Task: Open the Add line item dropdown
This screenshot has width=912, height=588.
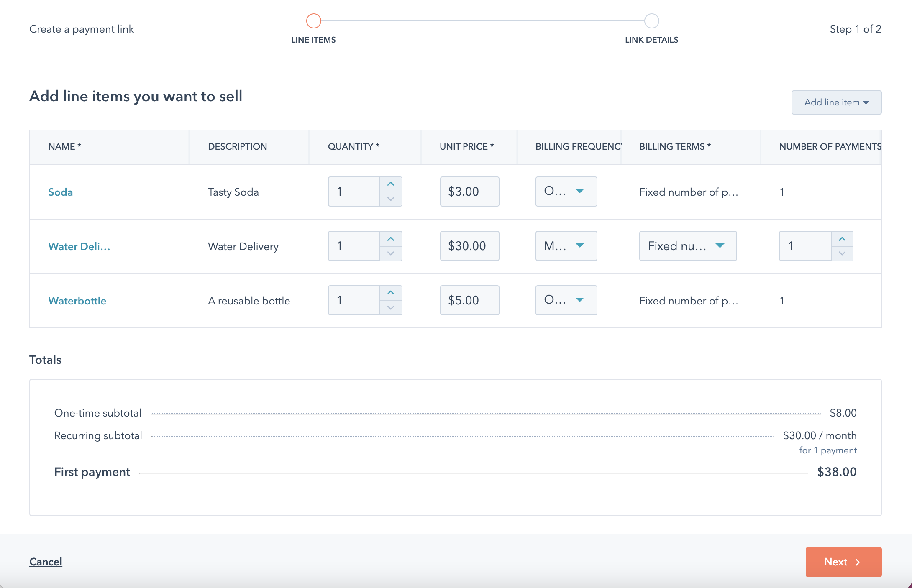Action: [836, 102]
